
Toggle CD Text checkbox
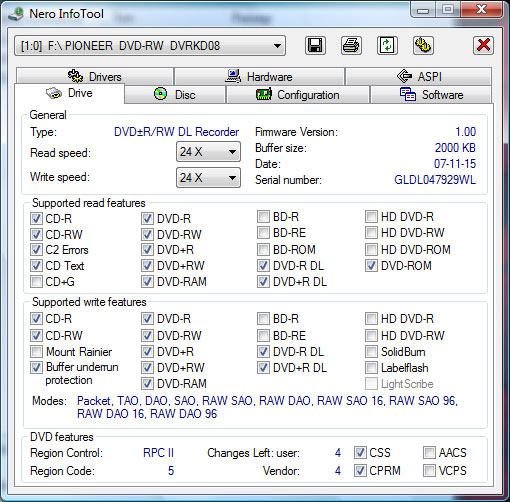pos(36,266)
